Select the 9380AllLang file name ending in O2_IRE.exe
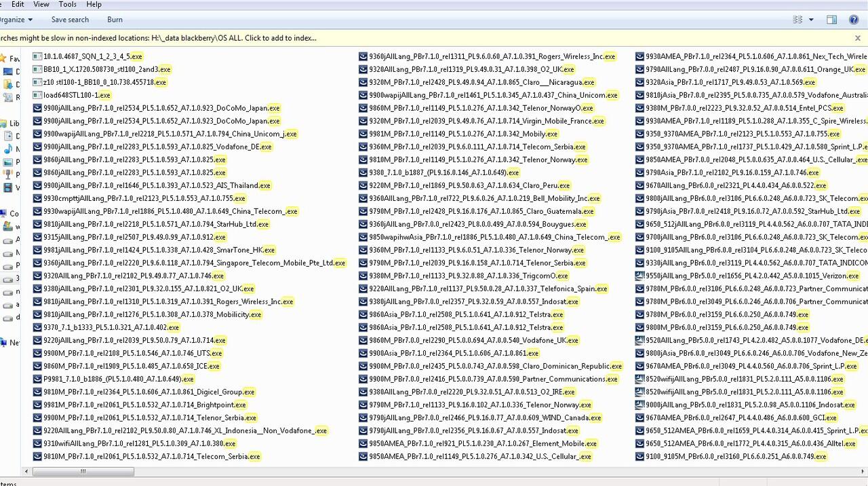The image size is (868, 486). point(472,392)
